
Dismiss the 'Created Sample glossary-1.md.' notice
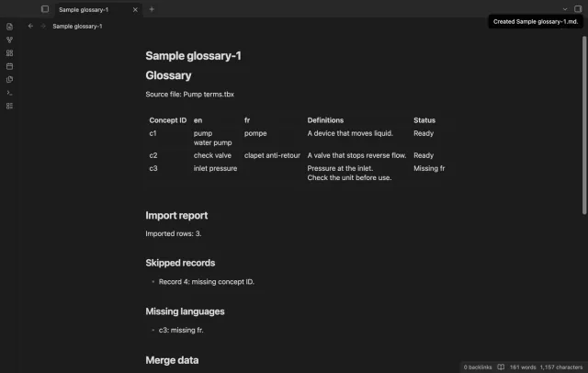536,22
